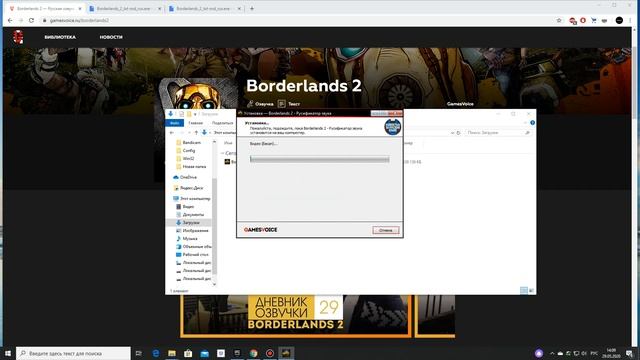Open Task View on the taskbar

[x=139, y=353]
